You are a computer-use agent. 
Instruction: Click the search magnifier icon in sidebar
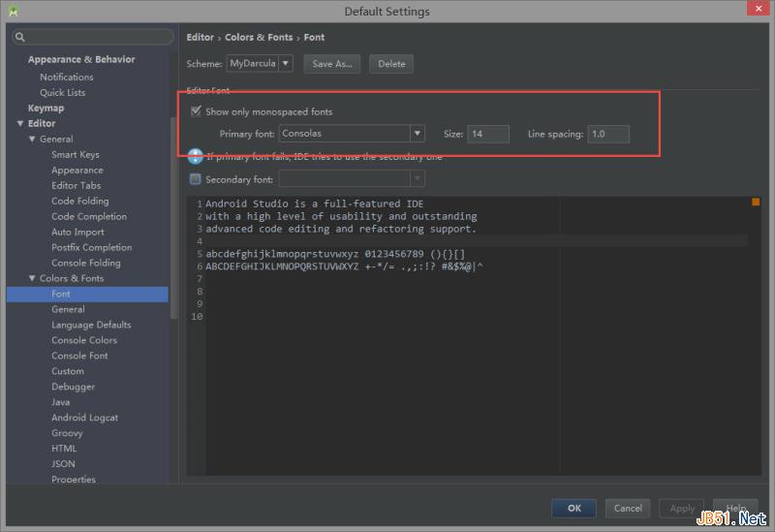click(19, 37)
